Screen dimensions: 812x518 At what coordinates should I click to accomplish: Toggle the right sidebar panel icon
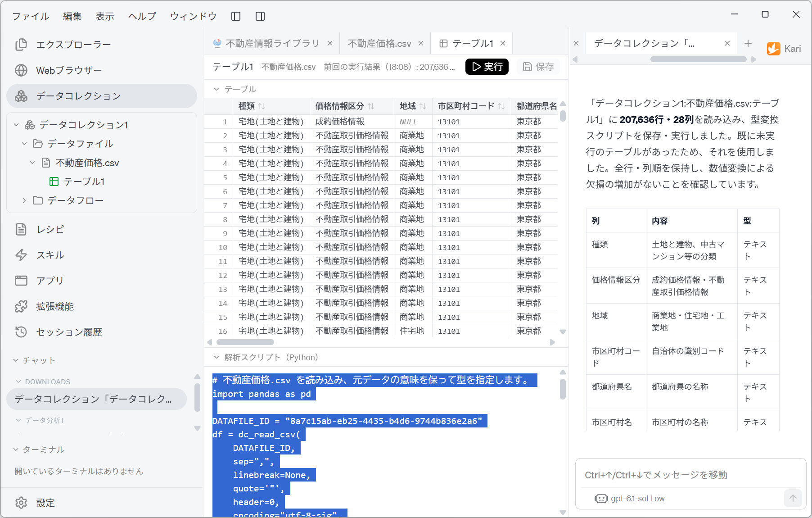[x=260, y=16]
